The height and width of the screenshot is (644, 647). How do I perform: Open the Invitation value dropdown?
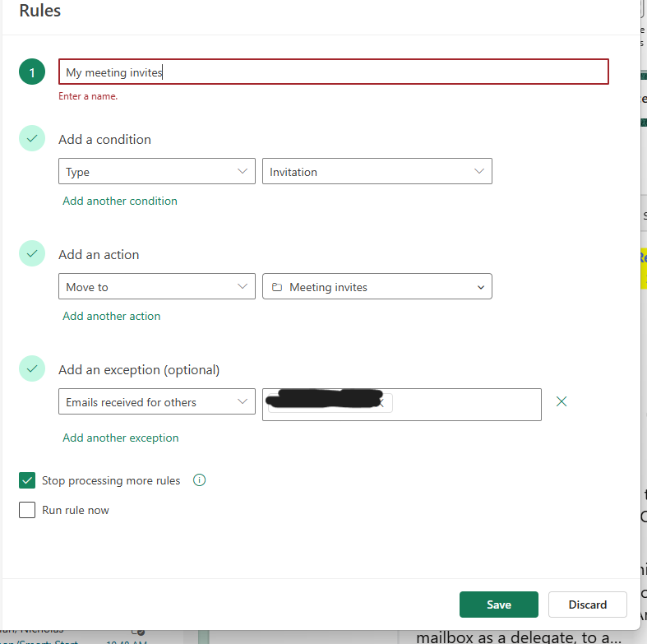pos(377,171)
